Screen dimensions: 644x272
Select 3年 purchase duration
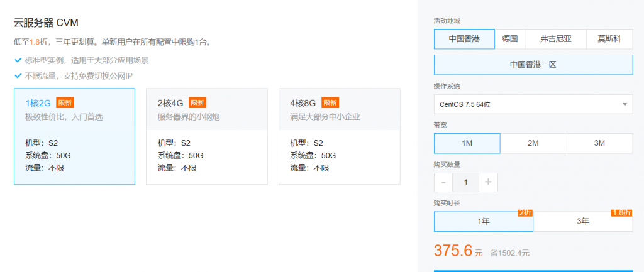coord(583,222)
